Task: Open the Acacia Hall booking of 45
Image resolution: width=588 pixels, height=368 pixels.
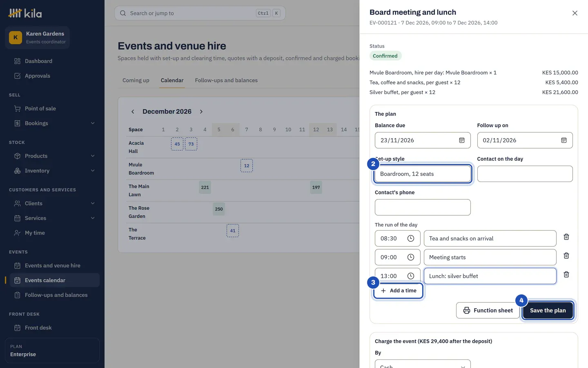Action: tap(177, 144)
